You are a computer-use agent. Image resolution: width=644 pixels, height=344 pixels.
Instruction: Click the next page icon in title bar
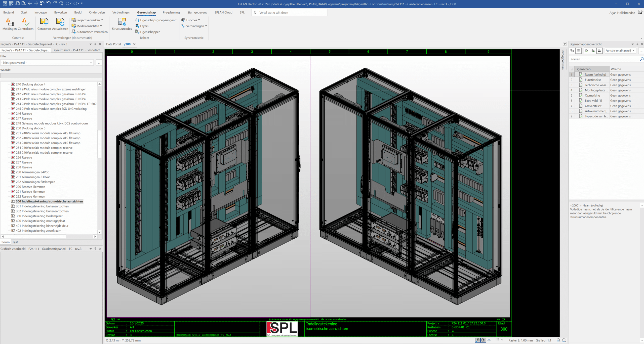[x=24, y=4]
